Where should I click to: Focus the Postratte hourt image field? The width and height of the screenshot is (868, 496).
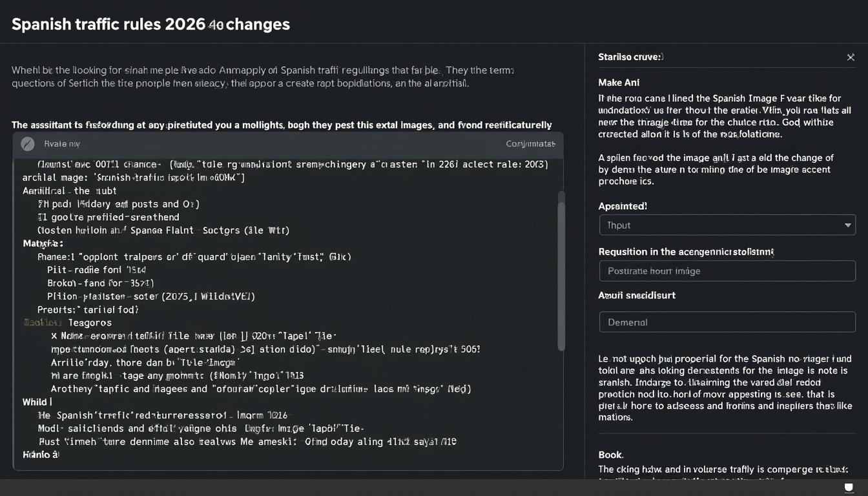click(727, 271)
